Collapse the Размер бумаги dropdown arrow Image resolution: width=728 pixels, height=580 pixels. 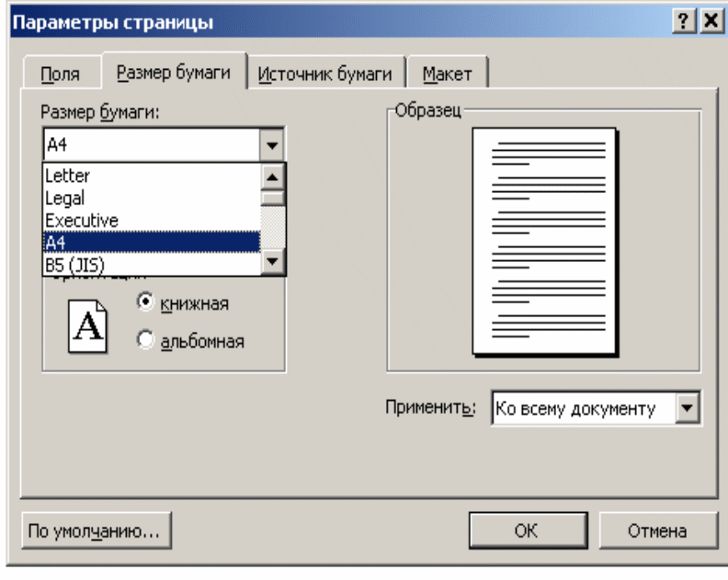coord(271,144)
